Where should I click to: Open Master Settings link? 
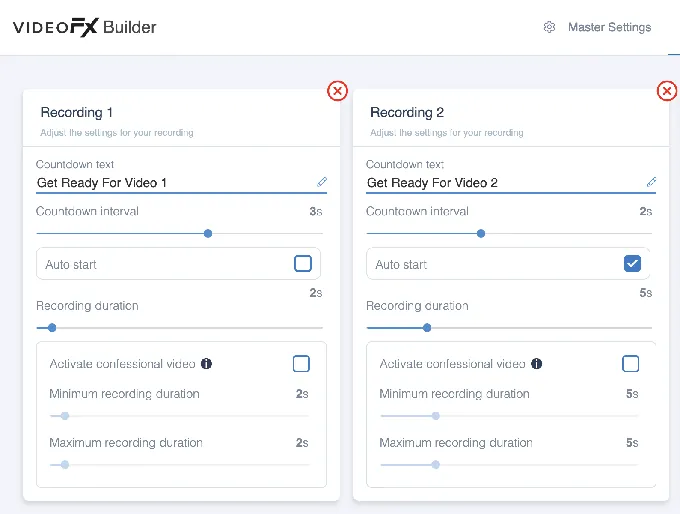pyautogui.click(x=609, y=27)
